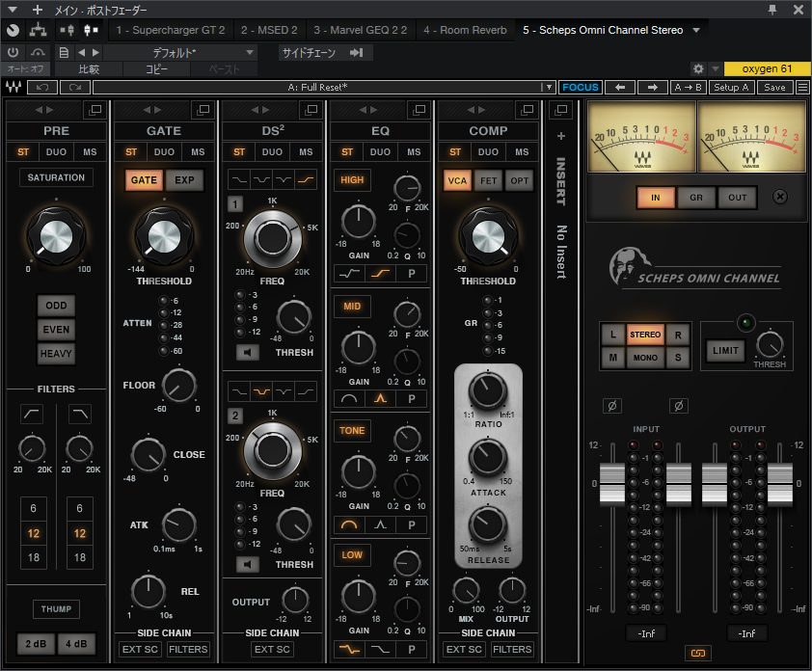
Task: Expand the PRE module window icon
Action: coord(95,110)
